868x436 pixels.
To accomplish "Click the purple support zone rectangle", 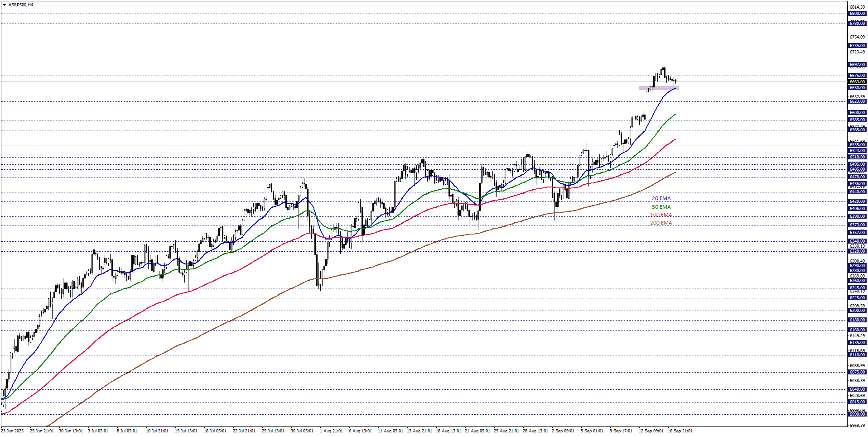I will point(659,88).
